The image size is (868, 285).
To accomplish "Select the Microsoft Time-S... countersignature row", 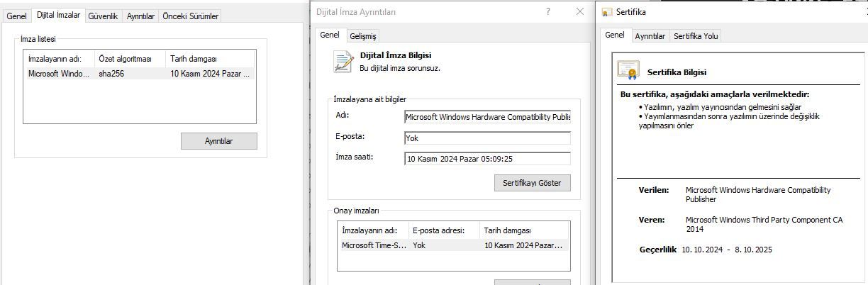I will pos(454,245).
